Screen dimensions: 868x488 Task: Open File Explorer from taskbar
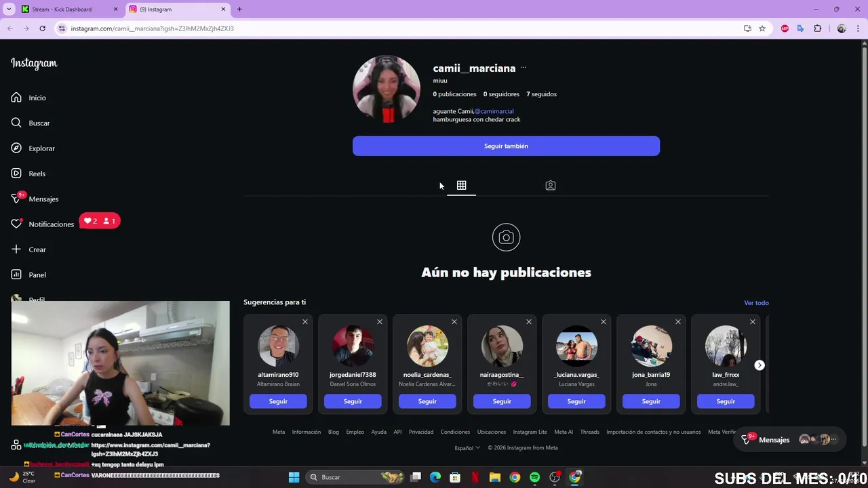pyautogui.click(x=494, y=477)
